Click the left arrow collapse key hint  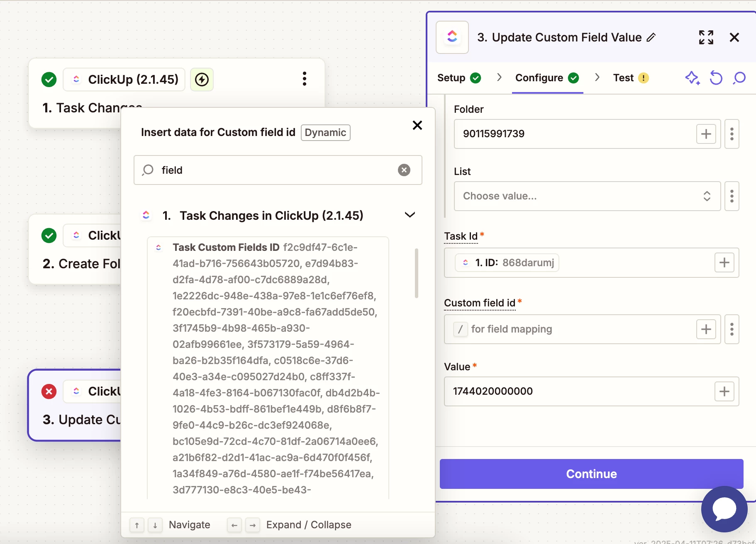pos(234,525)
